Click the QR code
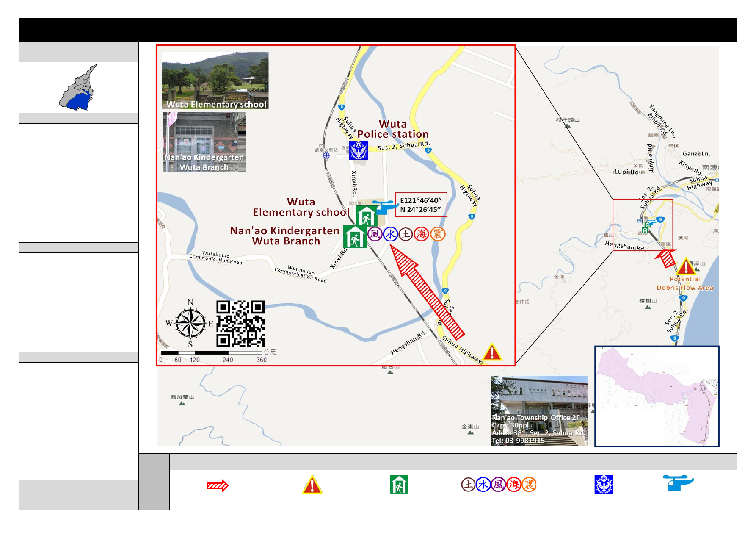The image size is (756, 535). click(240, 324)
